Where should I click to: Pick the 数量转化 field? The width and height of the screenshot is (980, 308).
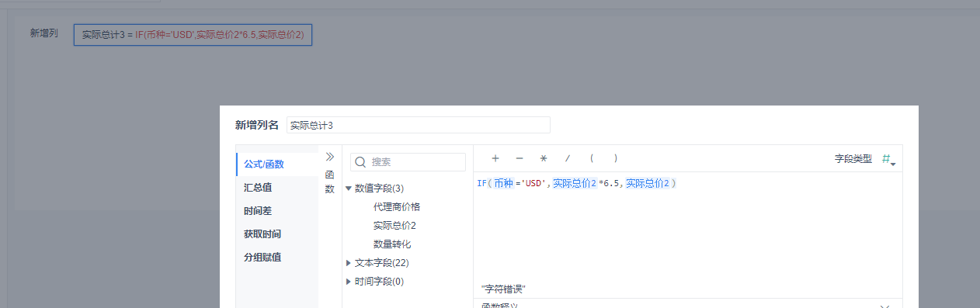[x=392, y=244]
